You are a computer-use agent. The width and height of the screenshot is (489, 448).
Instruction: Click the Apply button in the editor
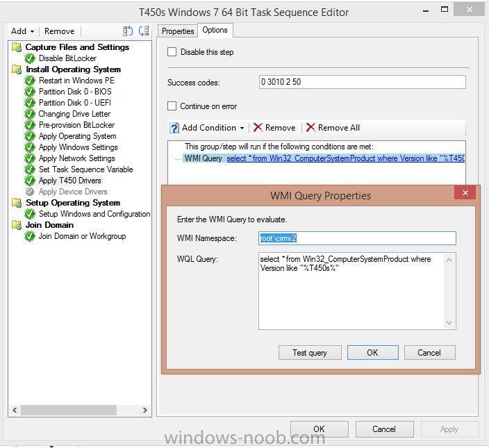[x=449, y=429]
